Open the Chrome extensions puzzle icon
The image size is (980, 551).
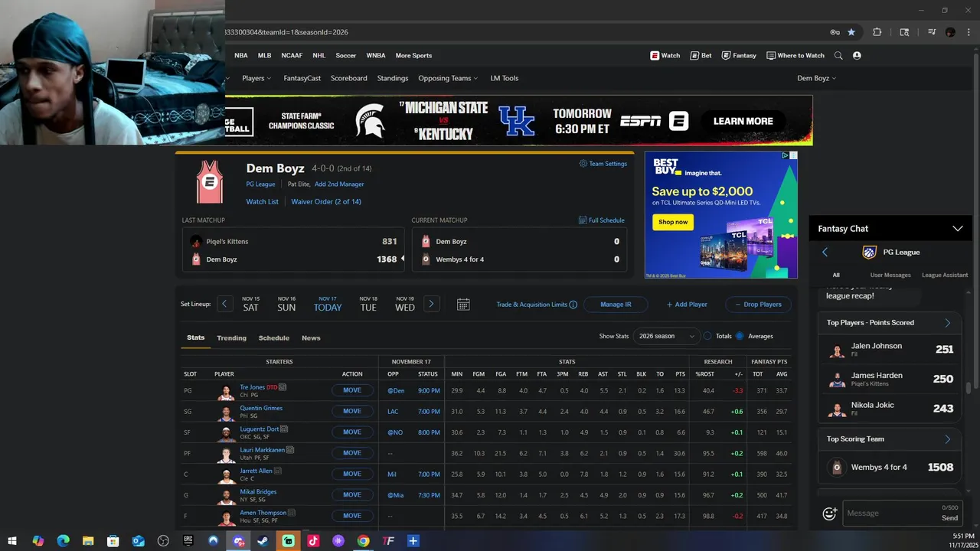pos(877,32)
